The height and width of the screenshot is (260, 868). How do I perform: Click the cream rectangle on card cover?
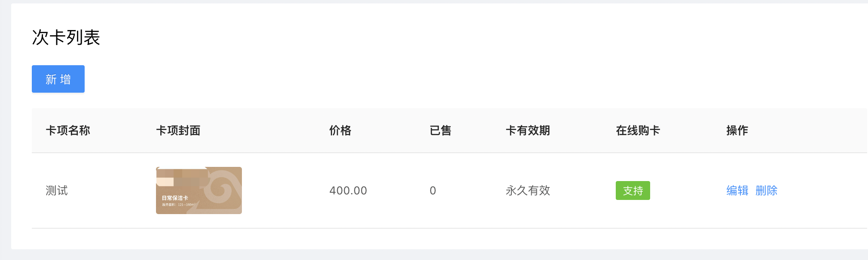coord(165,181)
